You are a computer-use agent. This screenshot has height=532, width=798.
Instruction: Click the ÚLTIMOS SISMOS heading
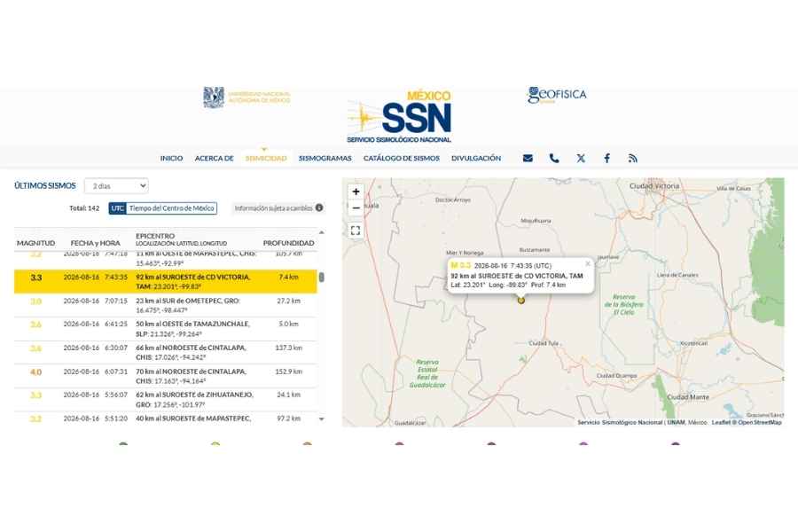tap(45, 186)
